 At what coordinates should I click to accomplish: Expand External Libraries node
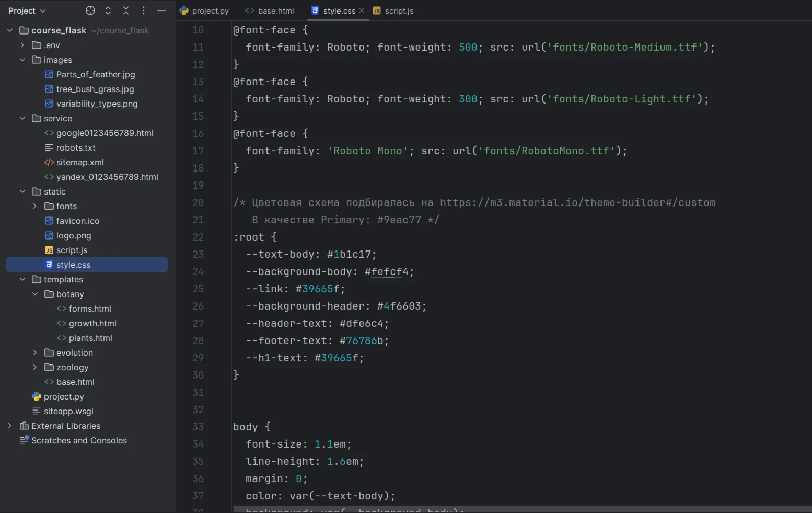10,426
